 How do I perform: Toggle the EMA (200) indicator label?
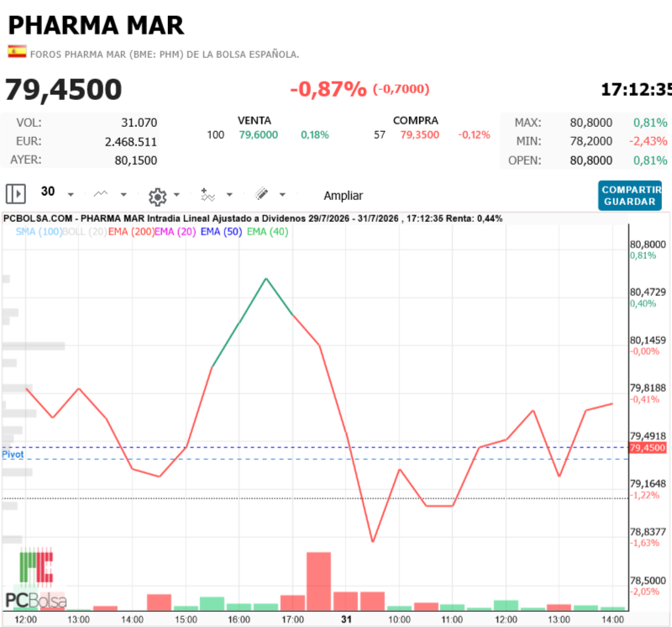(131, 232)
